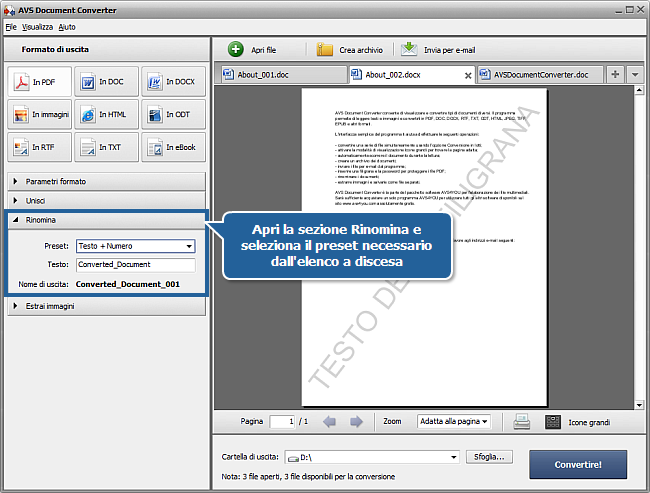Go to next page arrow
The image size is (650, 493).
click(356, 422)
